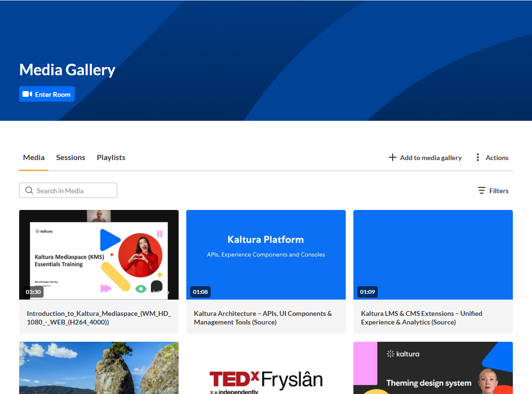Open the KMS Essentials Training thumbnail
This screenshot has width=532, height=394.
click(99, 255)
